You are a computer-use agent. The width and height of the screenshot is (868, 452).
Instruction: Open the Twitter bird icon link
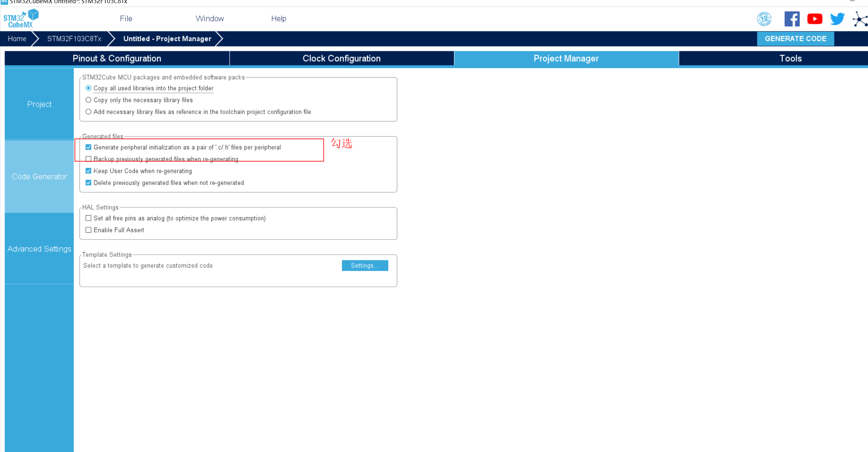point(837,19)
